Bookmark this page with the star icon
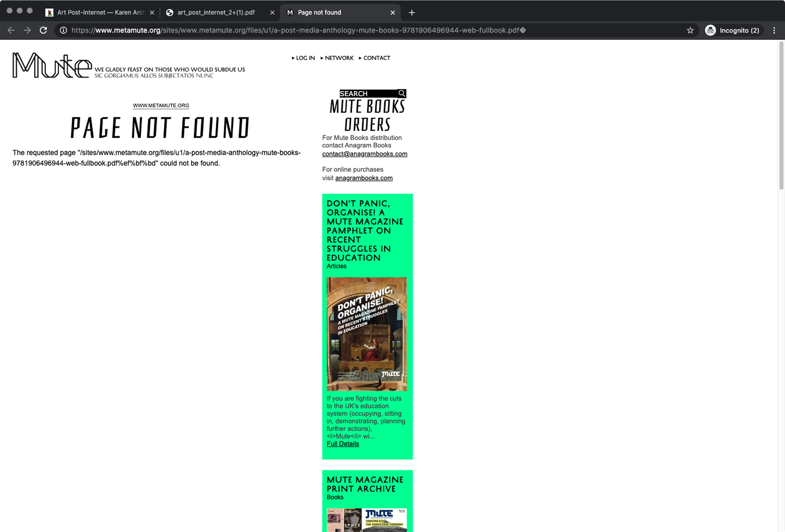785x532 pixels. [690, 30]
